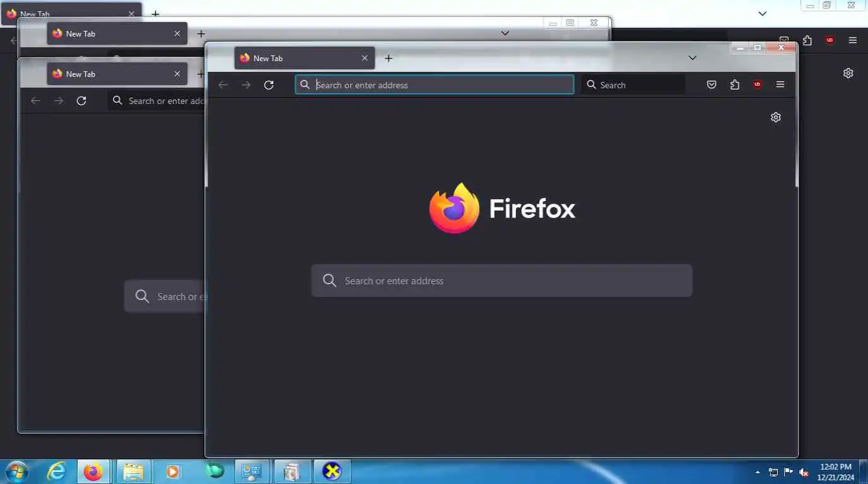Open Extensions puzzle icon in front window
The height and width of the screenshot is (484, 868).
(x=734, y=85)
